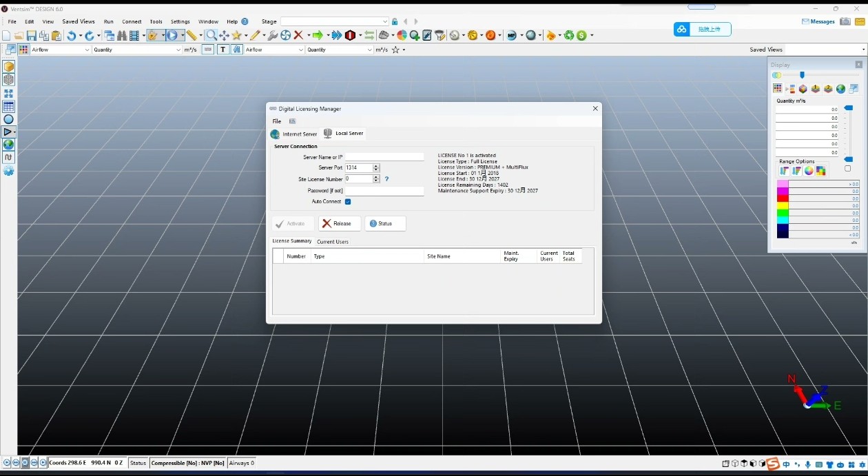Open the first Quantity dropdown
This screenshot has width=868, height=476.
click(178, 50)
